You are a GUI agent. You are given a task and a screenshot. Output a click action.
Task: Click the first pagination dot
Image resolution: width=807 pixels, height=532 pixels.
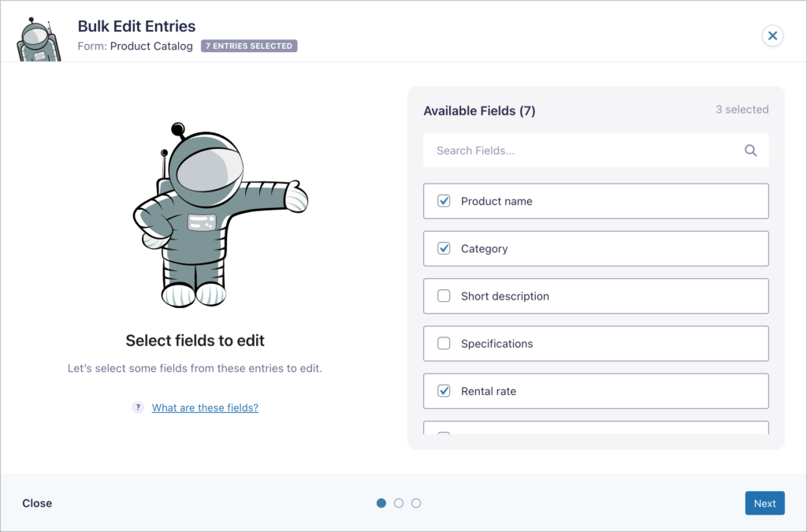click(x=381, y=502)
